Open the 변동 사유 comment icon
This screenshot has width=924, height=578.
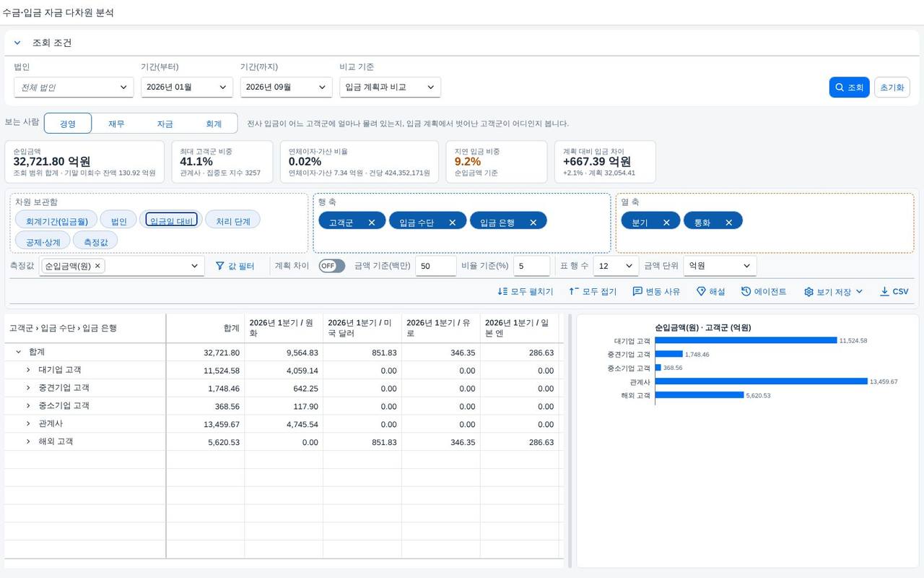(637, 292)
